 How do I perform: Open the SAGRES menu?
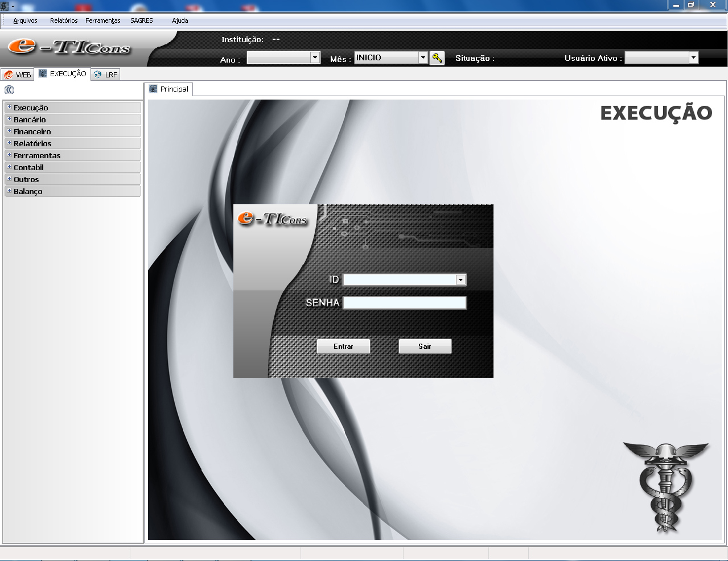pos(142,20)
